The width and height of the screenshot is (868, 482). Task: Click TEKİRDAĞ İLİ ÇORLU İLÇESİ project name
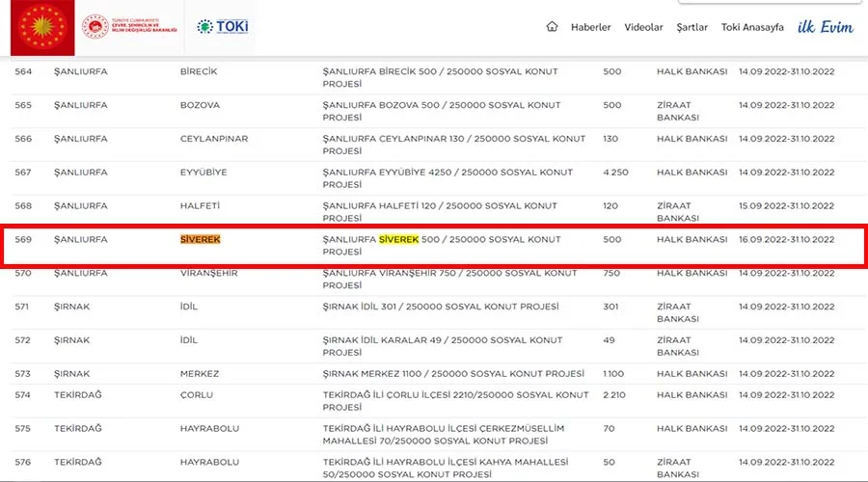click(x=455, y=401)
